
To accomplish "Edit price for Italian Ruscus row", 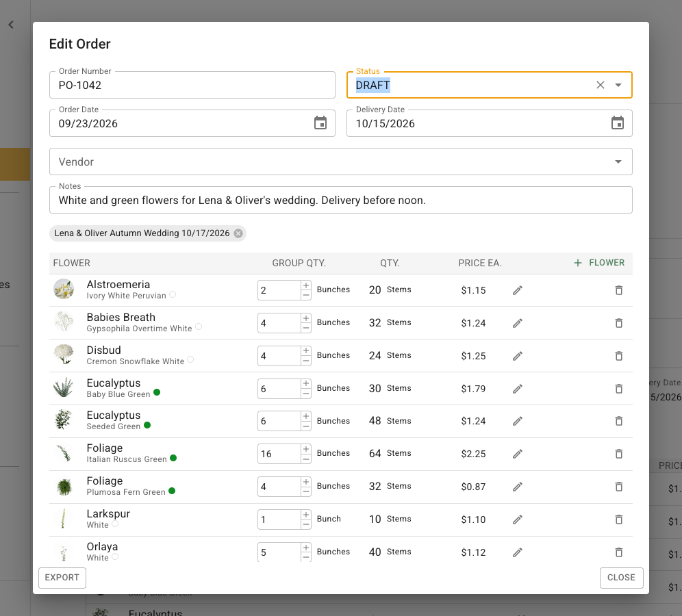I will (x=517, y=454).
